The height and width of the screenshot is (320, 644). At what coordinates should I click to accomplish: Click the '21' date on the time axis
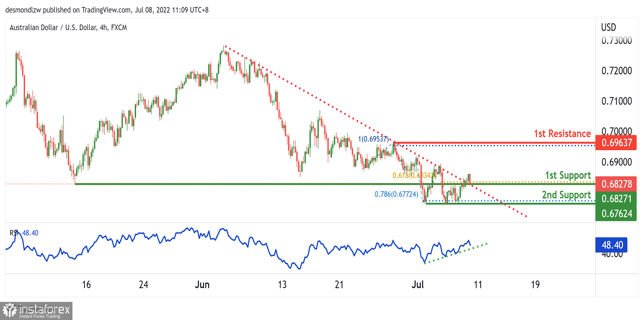(339, 285)
